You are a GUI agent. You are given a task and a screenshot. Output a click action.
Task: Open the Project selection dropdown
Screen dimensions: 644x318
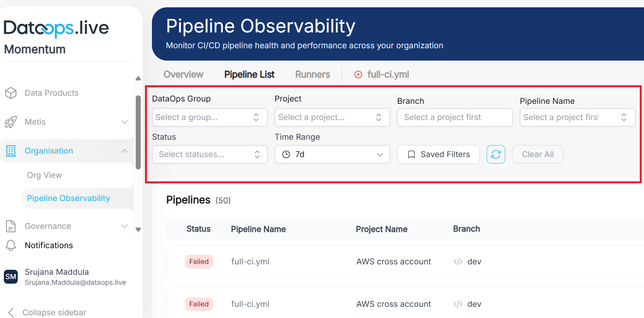coord(332,117)
